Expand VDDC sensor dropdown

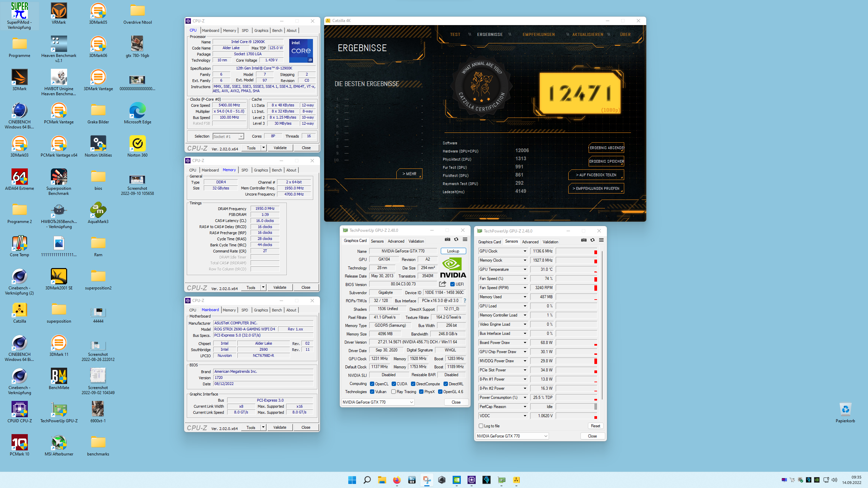click(525, 416)
